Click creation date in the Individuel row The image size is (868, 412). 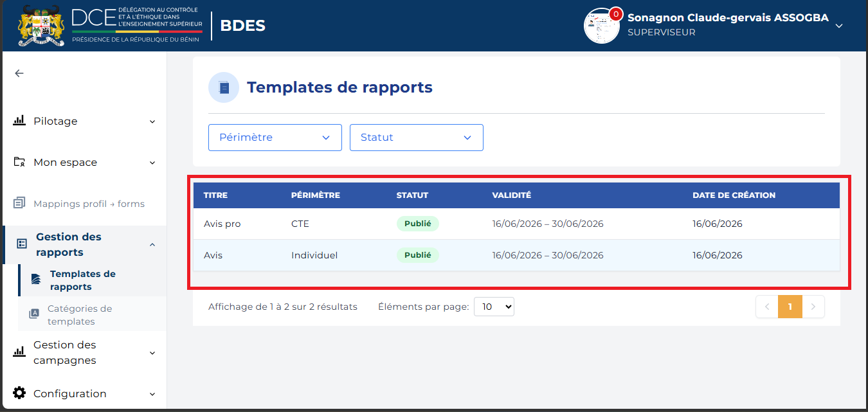[x=718, y=255]
